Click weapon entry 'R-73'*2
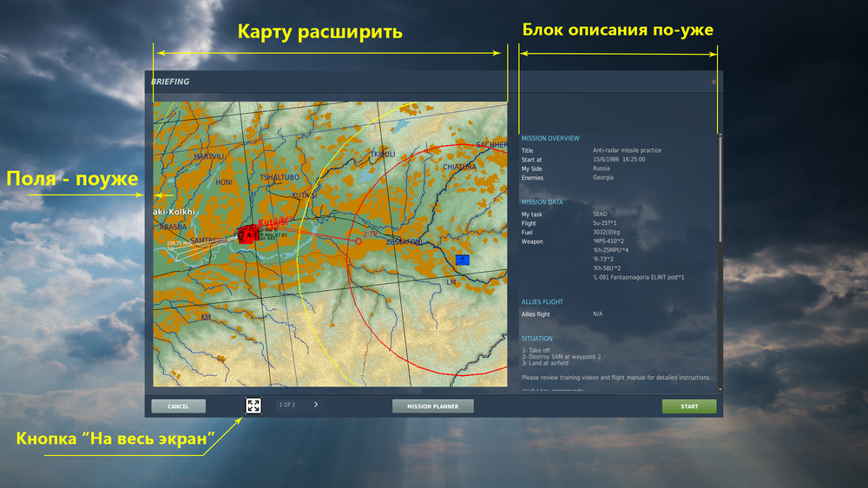Viewport: 868px width, 488px height. coord(603,260)
